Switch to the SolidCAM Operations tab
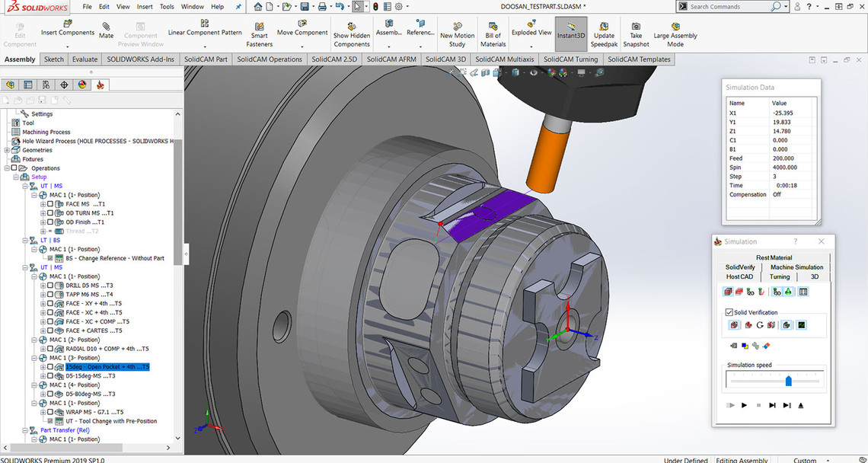Image resolution: width=868 pixels, height=463 pixels. pos(270,59)
